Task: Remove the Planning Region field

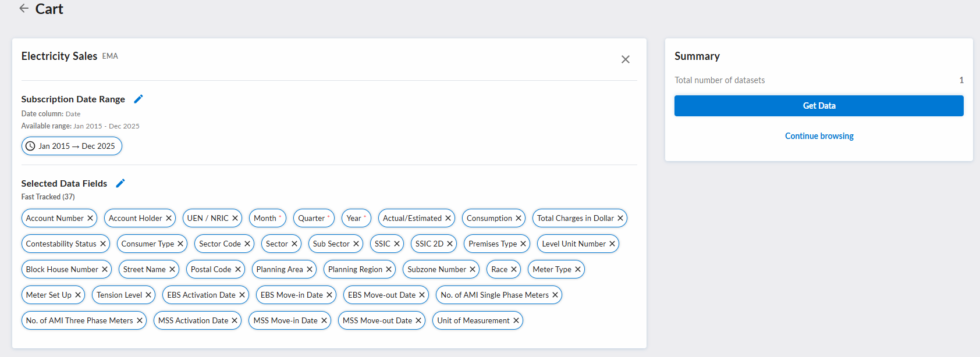Action: (389, 269)
